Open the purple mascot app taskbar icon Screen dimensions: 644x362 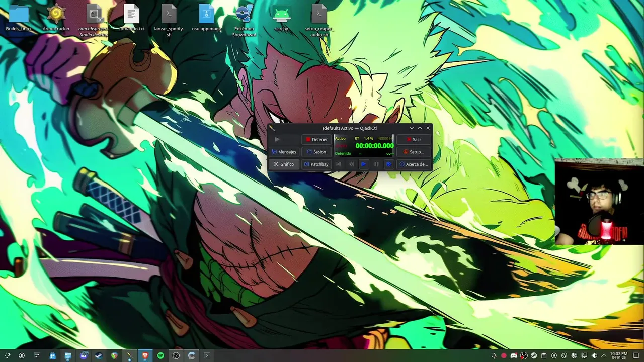(84, 355)
